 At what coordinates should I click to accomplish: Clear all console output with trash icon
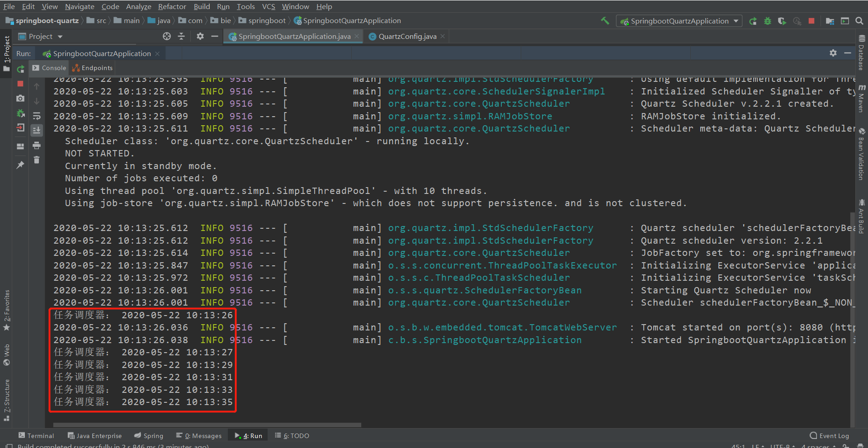(x=37, y=160)
